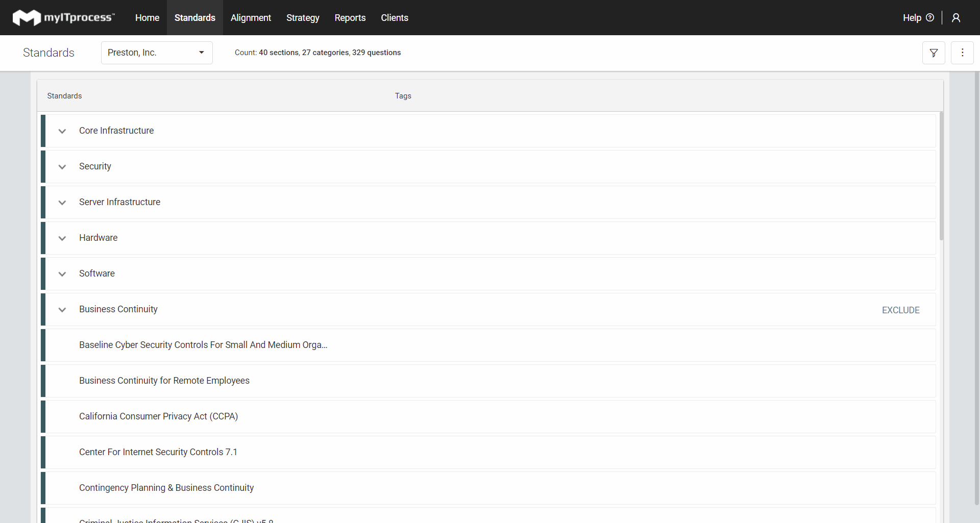This screenshot has height=523, width=980.
Task: Expand the Server Infrastructure section chevron
Action: [62, 203]
